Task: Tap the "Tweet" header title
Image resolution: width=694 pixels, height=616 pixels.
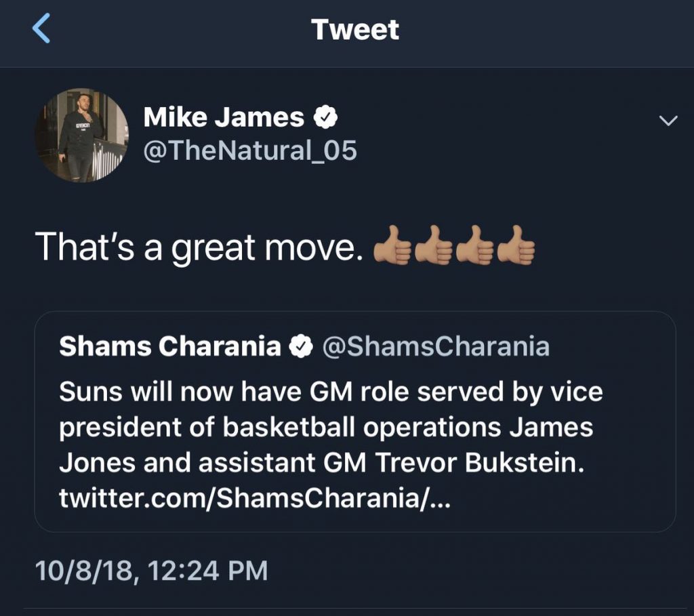Action: [355, 30]
